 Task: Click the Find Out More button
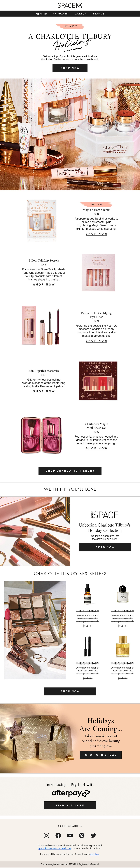coord(70,805)
